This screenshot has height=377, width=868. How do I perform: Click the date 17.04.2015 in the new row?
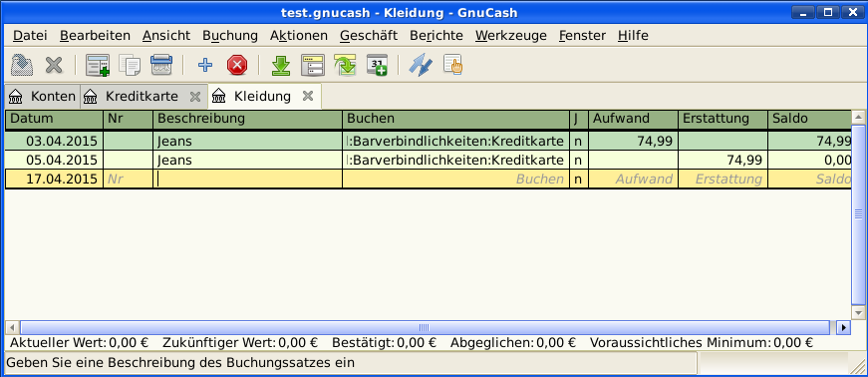pos(54,180)
